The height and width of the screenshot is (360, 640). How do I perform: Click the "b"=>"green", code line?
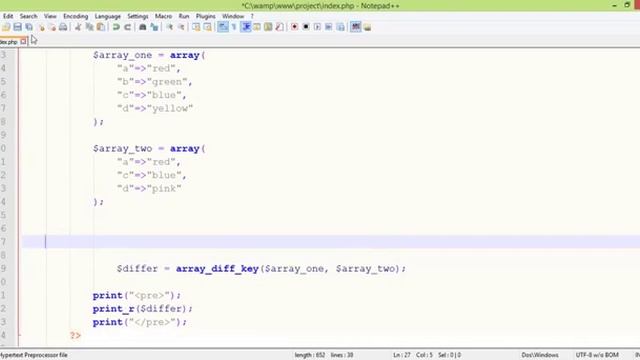point(154,82)
